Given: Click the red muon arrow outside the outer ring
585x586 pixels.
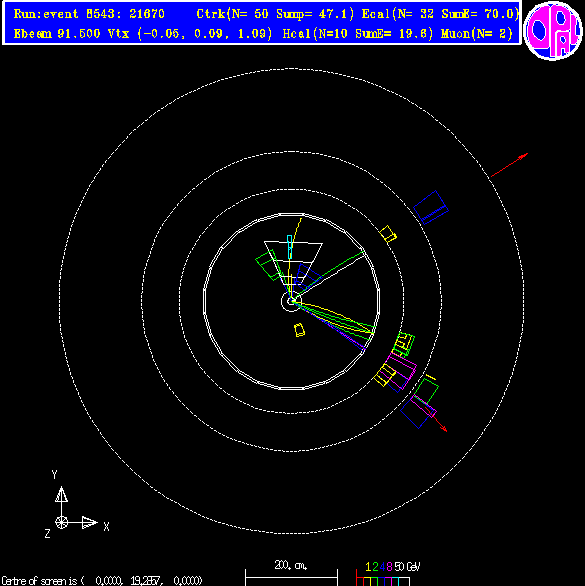Looking at the screenshot, I should [509, 164].
